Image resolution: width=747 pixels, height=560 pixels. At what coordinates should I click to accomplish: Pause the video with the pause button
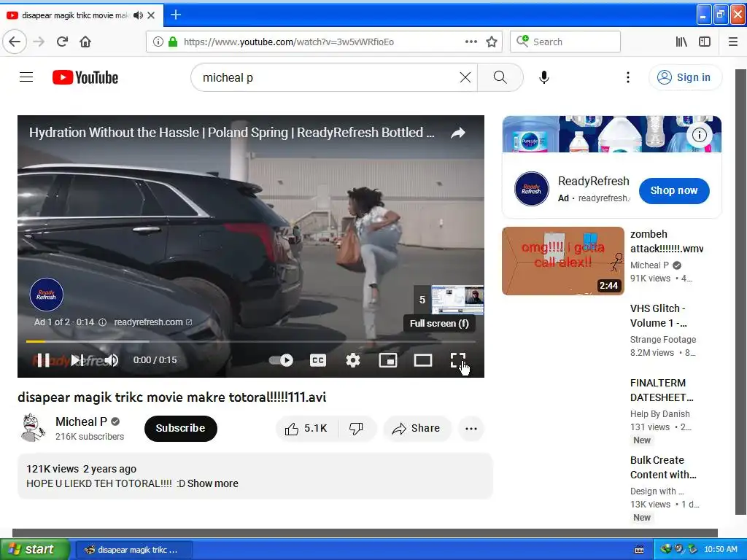43,360
